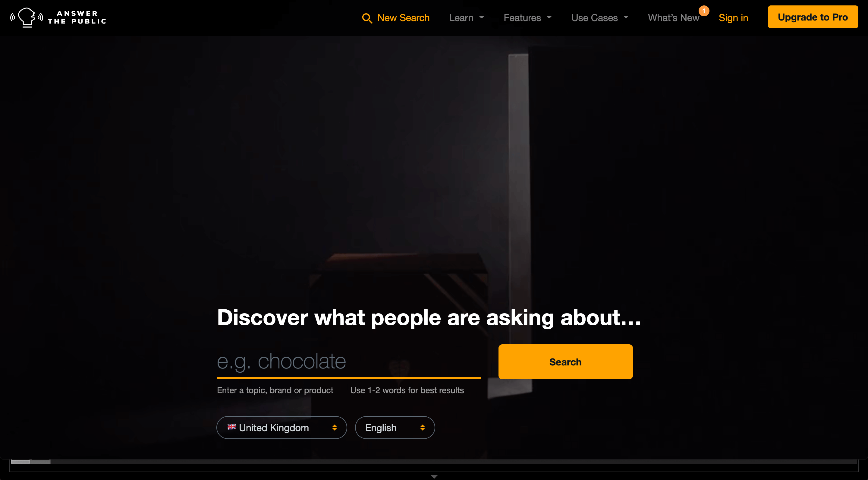Screen dimensions: 868x480
Task: Expand the Features dropdown menu
Action: tap(528, 17)
